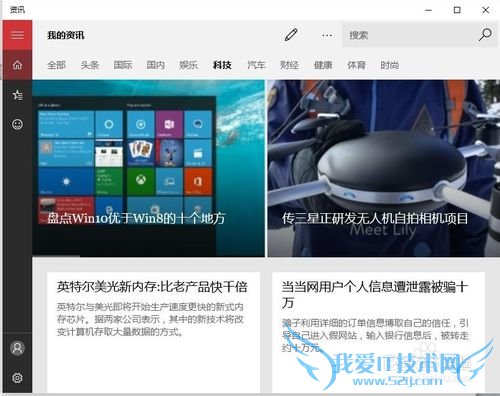Select the 科技 tab

click(222, 65)
